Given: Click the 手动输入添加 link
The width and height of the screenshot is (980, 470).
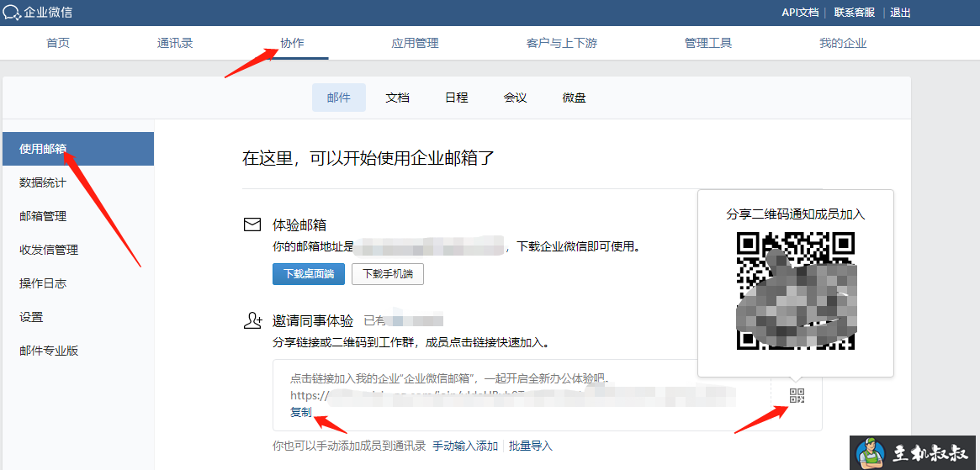Looking at the screenshot, I should (x=465, y=446).
